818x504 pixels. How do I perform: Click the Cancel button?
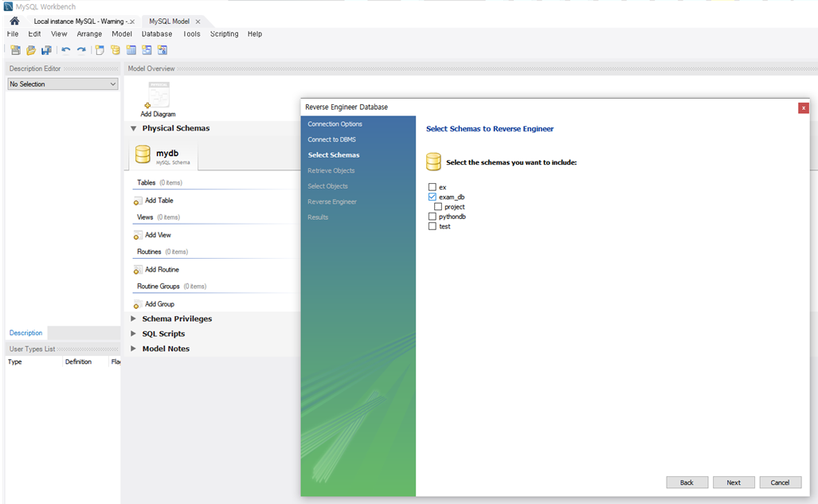click(x=780, y=483)
